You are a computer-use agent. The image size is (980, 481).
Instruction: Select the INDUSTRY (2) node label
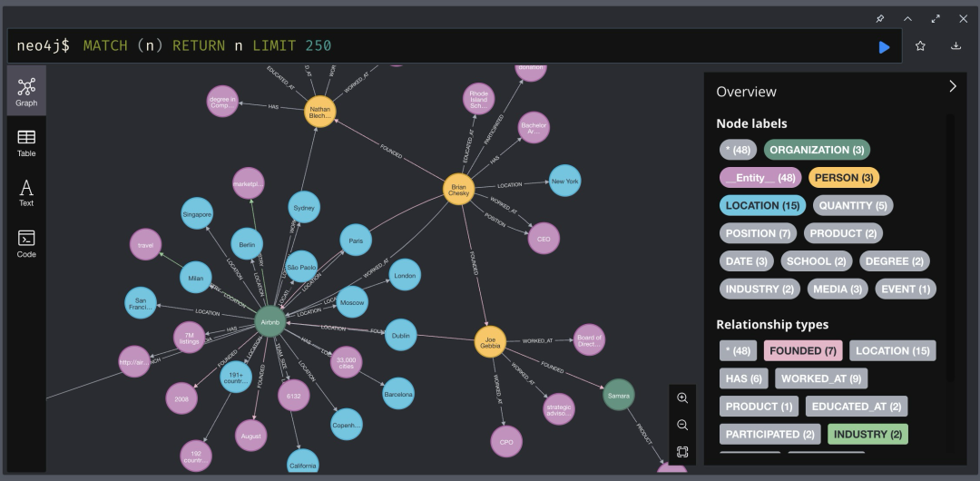[x=759, y=289]
